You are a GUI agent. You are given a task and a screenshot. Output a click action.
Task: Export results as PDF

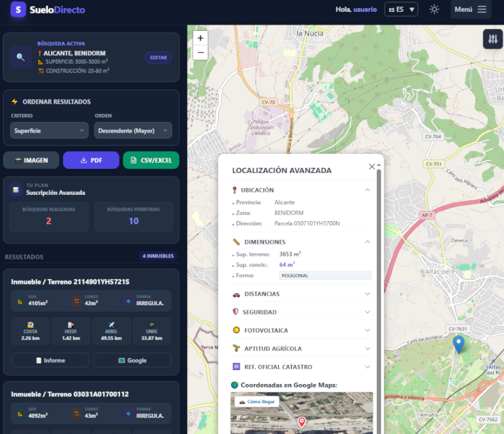(x=91, y=160)
